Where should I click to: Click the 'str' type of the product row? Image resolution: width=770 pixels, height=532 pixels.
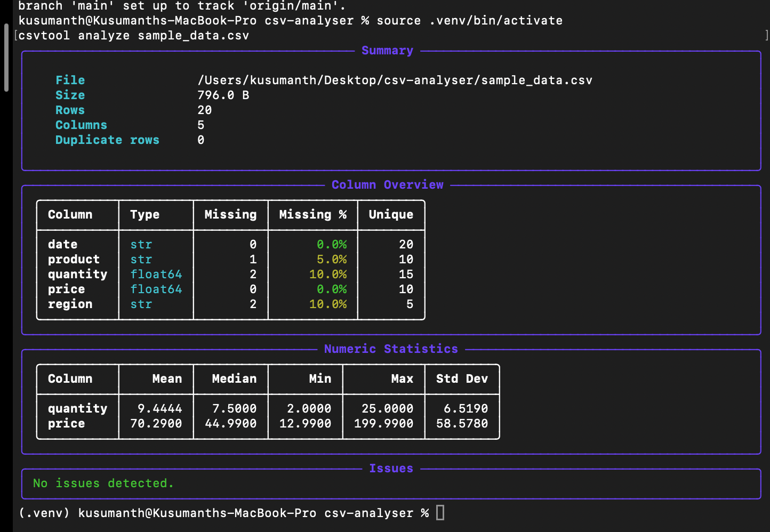[141, 260]
